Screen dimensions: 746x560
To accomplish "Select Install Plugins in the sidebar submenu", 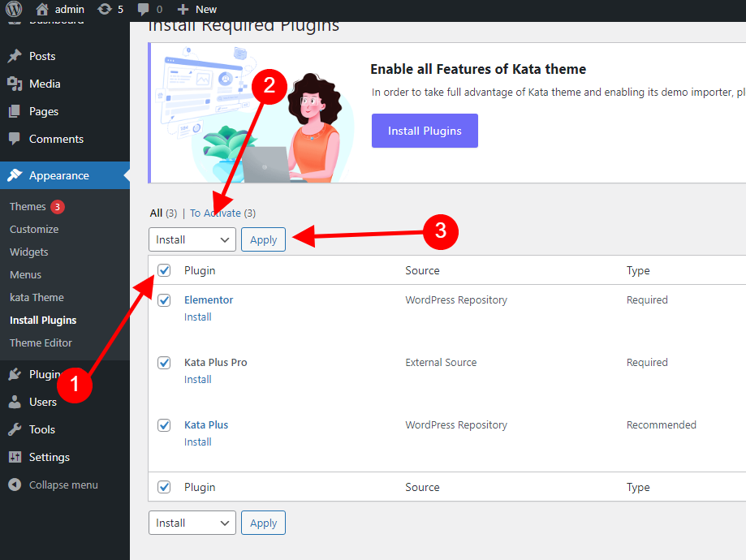I will pyautogui.click(x=43, y=321).
